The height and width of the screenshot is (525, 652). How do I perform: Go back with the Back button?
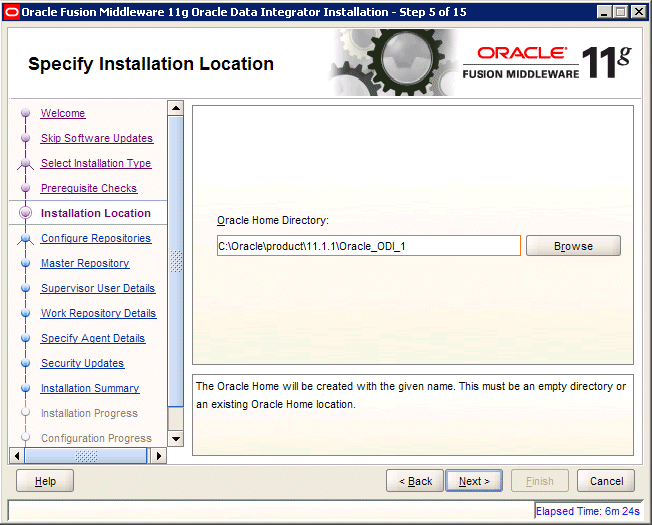coord(415,481)
